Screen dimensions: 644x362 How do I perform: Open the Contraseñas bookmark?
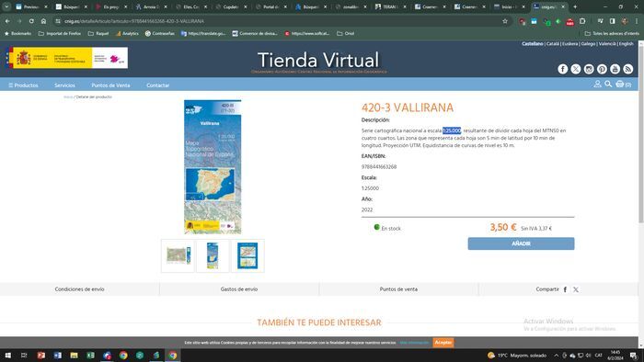coord(160,33)
